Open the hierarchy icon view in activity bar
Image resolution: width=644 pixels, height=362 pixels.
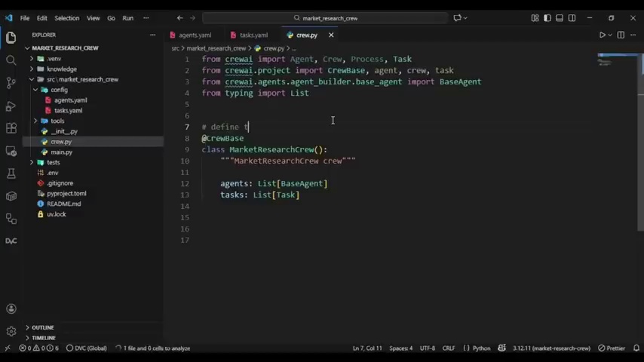[11, 219]
